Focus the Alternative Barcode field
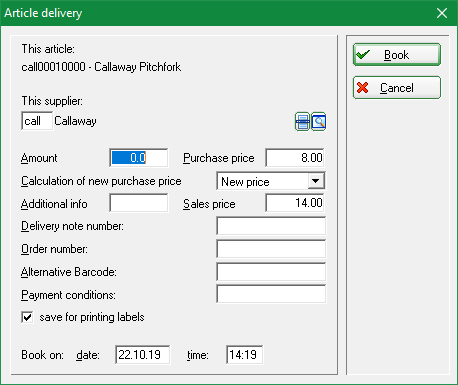This screenshot has height=385, width=458. pos(271,272)
